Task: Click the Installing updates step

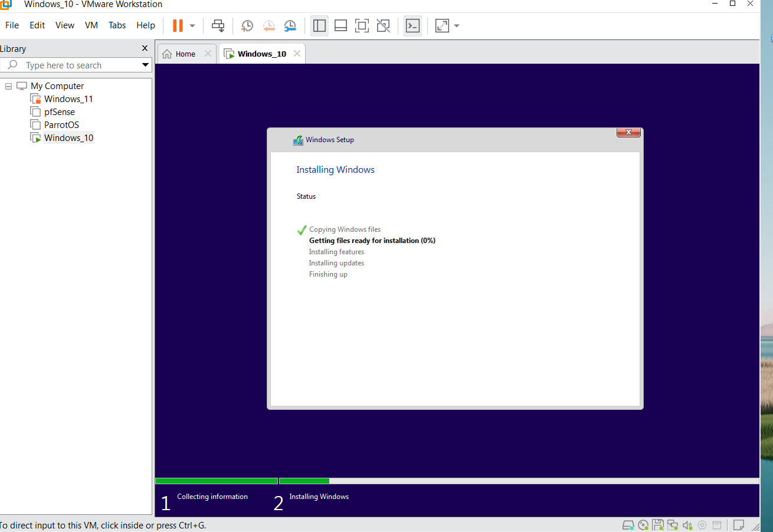Action: (x=336, y=263)
